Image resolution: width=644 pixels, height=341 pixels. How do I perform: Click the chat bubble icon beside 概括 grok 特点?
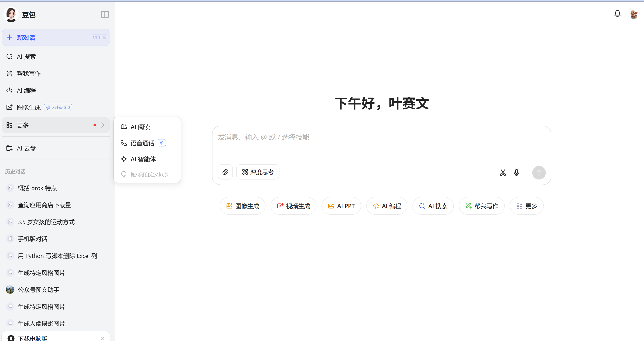(10, 188)
